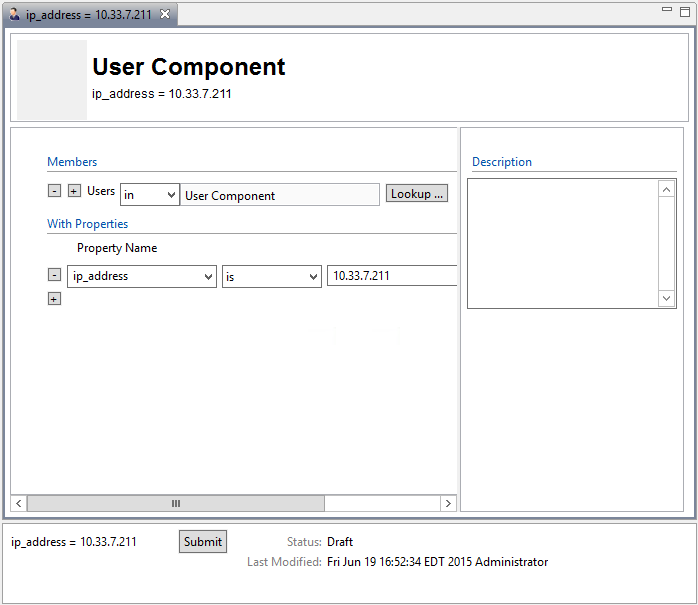Open the ip_address property name dropdown
The height and width of the screenshot is (605, 698).
142,276
